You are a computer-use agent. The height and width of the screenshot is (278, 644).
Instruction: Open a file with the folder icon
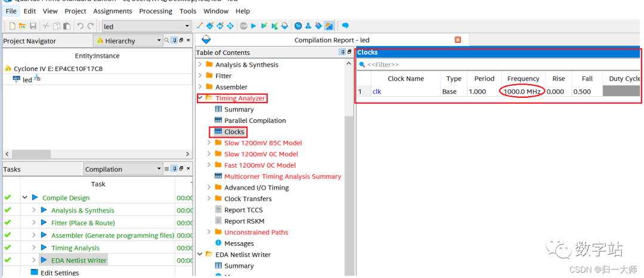[23, 26]
